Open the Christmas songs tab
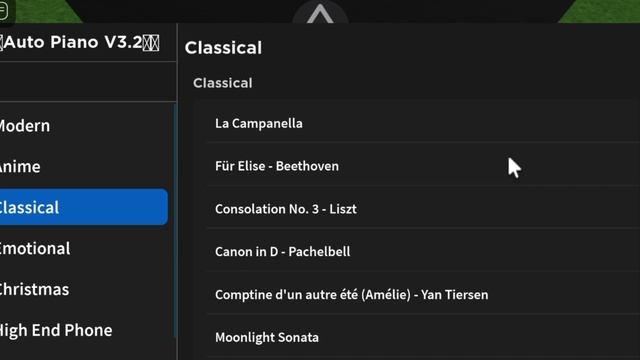Screen dimensions: 640x360 [x=34, y=289]
